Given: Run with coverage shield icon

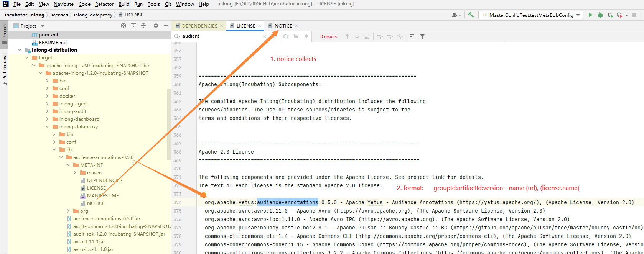Looking at the screenshot, I should coord(610,15).
